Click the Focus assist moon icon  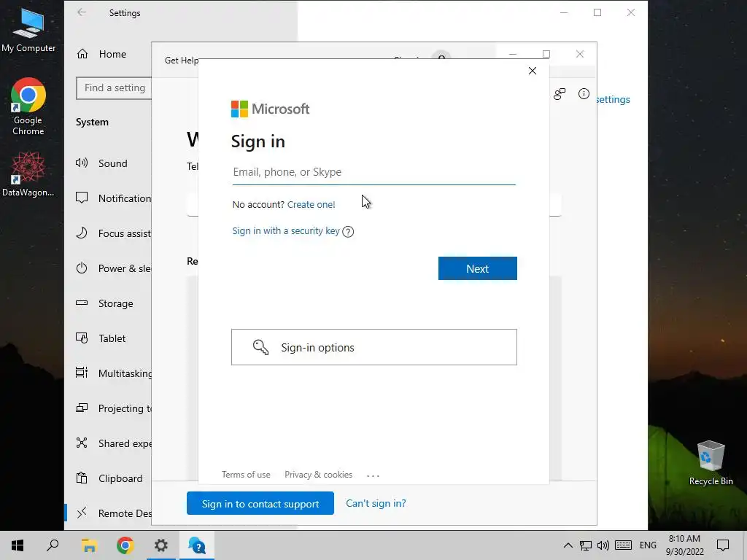pos(82,233)
